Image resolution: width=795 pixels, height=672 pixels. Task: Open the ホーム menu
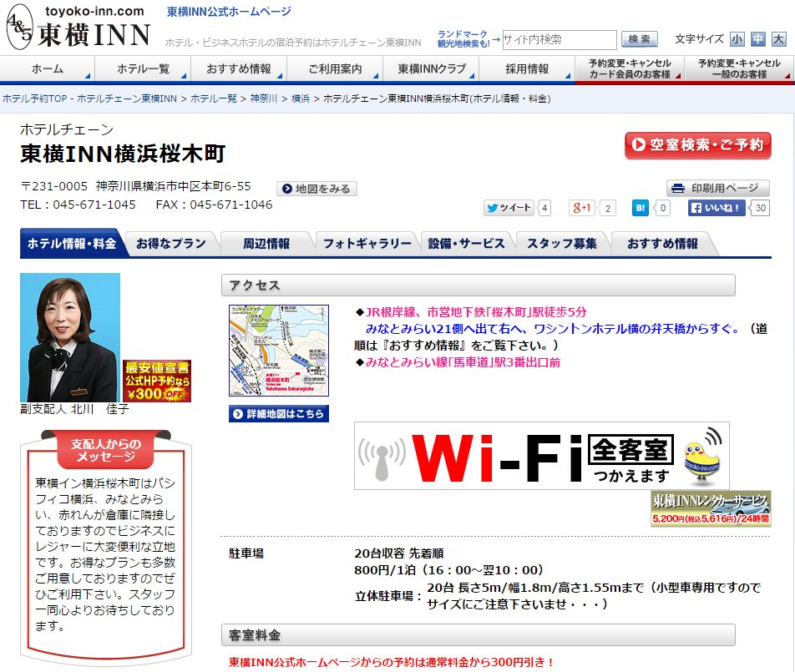tap(47, 68)
